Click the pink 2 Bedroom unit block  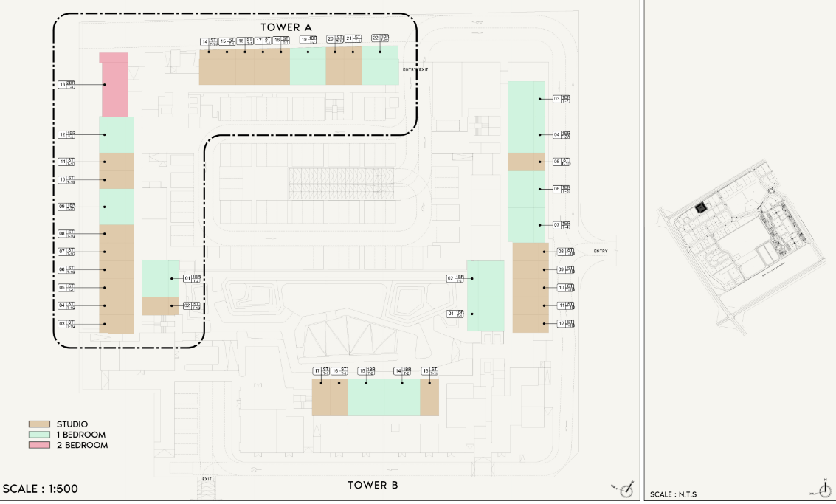tap(114, 85)
